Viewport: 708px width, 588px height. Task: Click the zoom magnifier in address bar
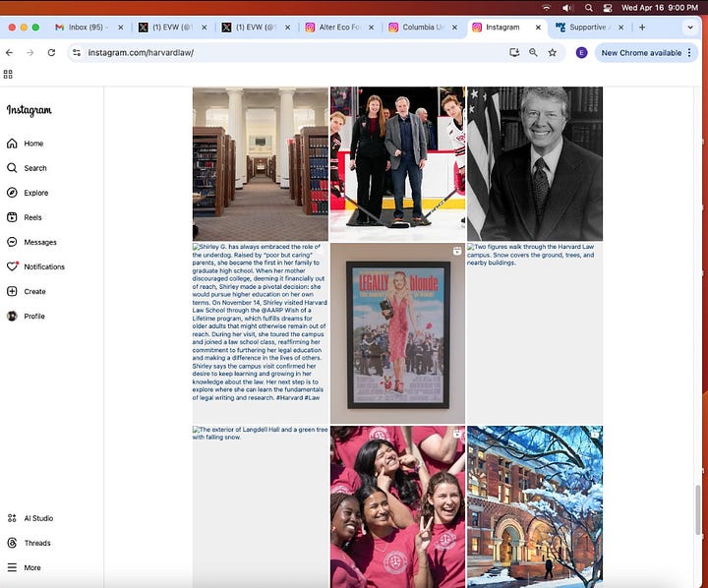[533, 53]
